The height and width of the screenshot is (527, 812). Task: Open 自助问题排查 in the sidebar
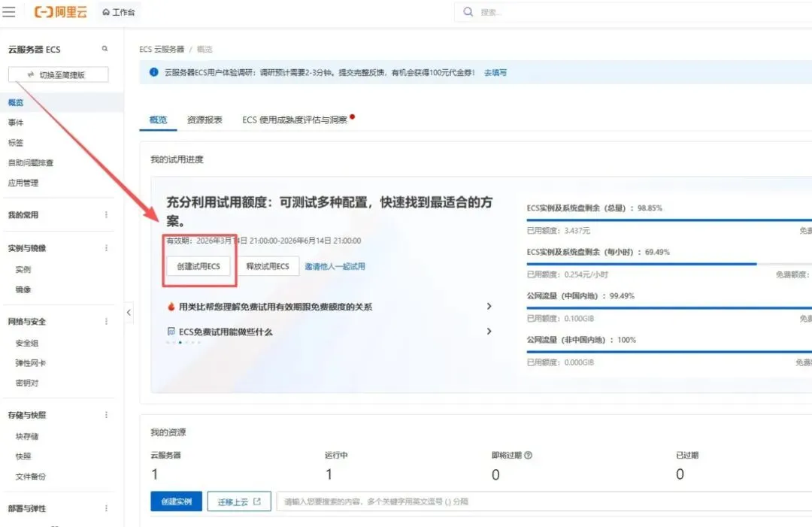click(x=31, y=162)
